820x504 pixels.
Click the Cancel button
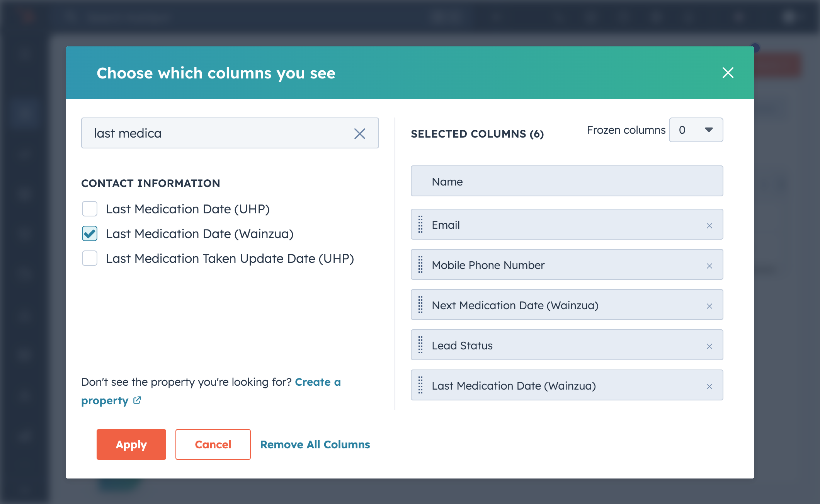pos(213,444)
